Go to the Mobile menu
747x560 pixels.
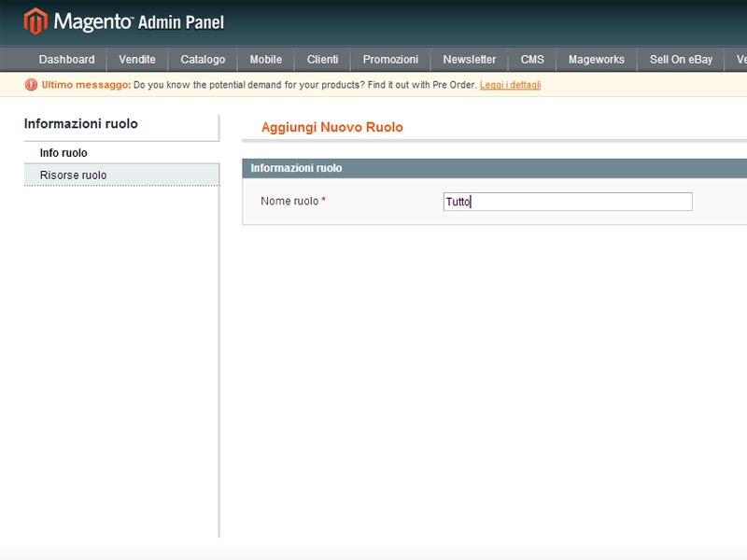[x=266, y=60]
